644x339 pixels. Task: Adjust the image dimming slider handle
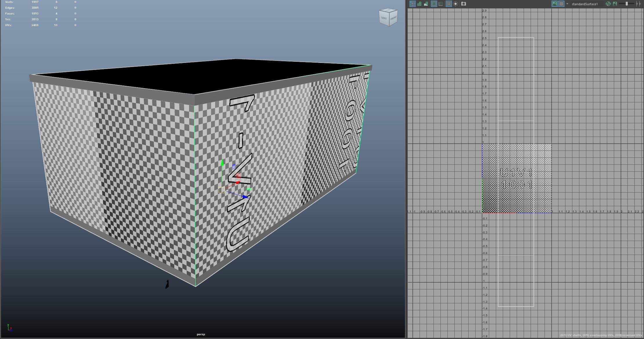point(627,4)
